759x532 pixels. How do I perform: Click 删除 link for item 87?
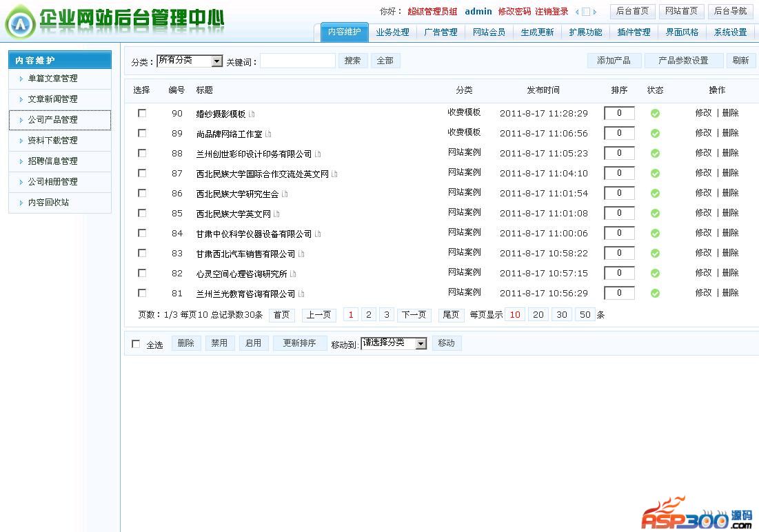730,173
